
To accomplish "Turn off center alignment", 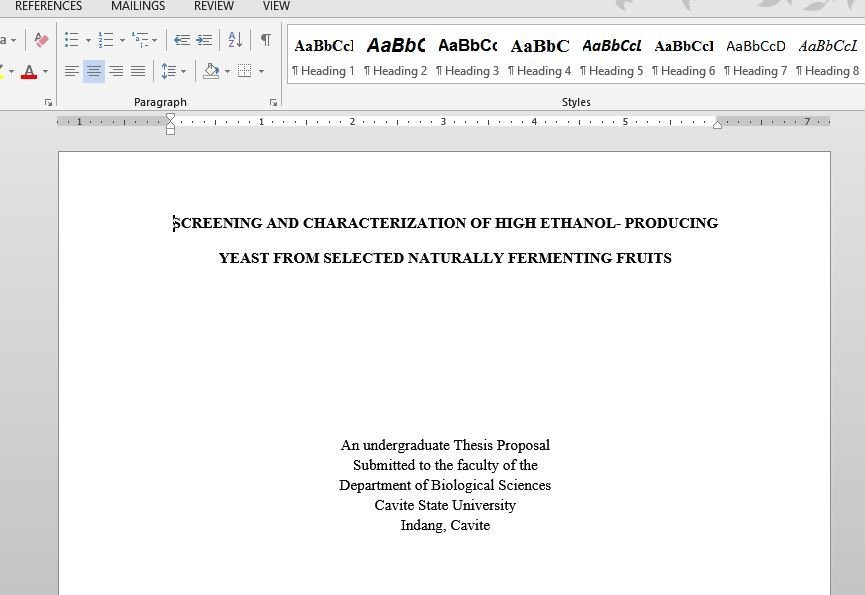I will coord(93,71).
